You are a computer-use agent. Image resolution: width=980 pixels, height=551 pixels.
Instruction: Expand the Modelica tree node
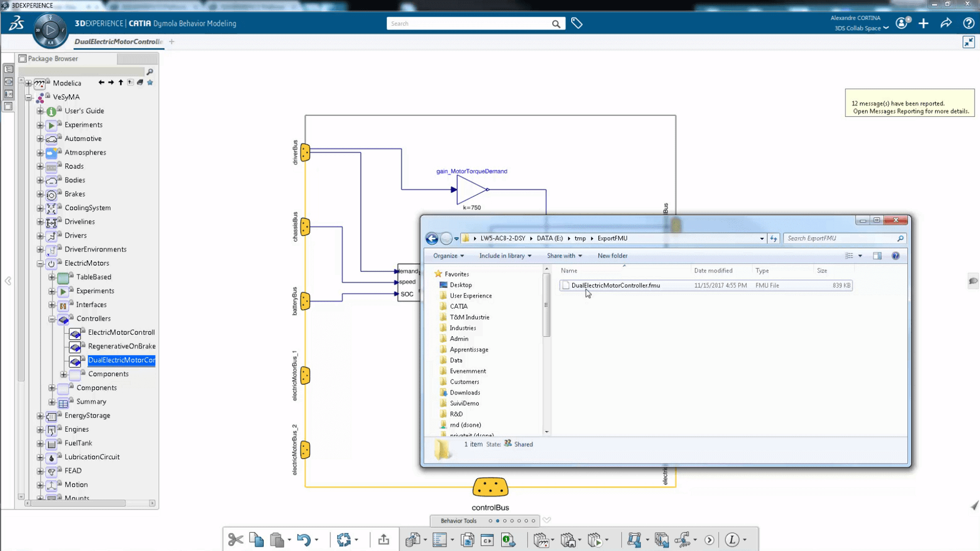(29, 83)
